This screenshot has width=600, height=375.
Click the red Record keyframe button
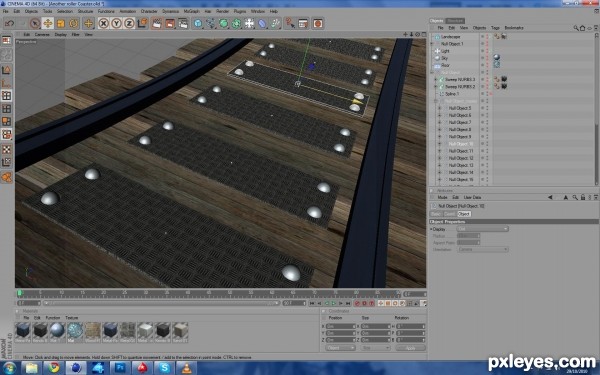(357, 303)
